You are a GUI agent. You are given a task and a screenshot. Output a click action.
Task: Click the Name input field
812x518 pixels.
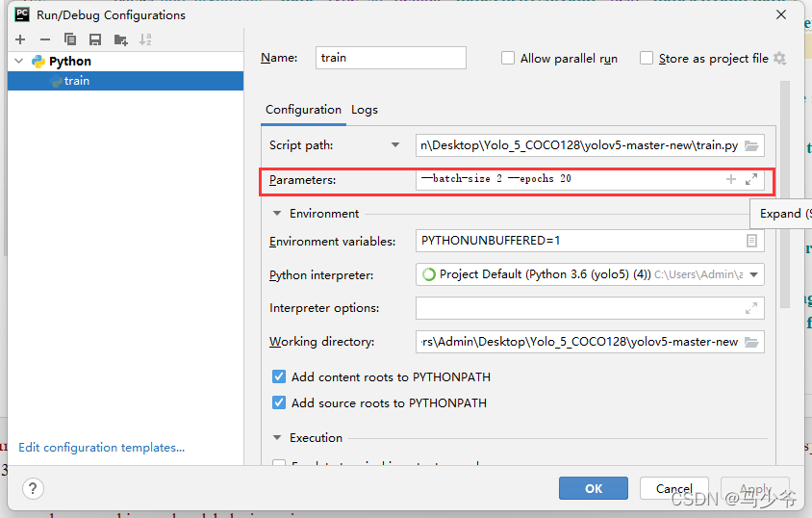tap(391, 58)
